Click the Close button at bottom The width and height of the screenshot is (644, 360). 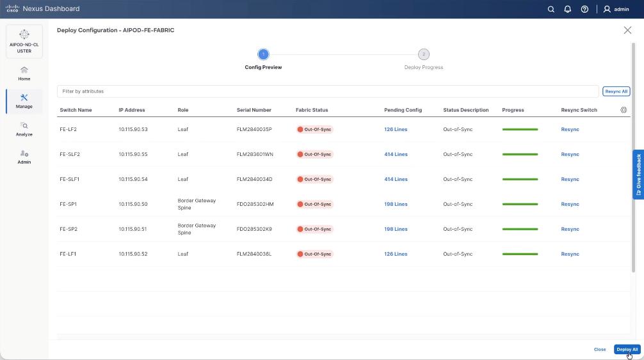pos(600,349)
